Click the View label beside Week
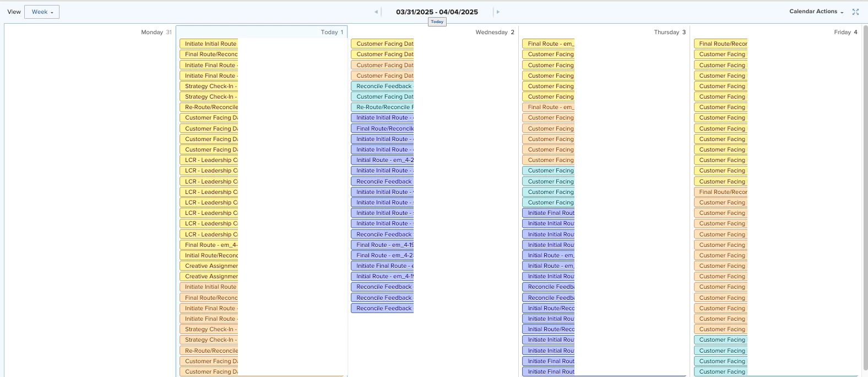Viewport: 868px width, 377px height. coord(14,12)
